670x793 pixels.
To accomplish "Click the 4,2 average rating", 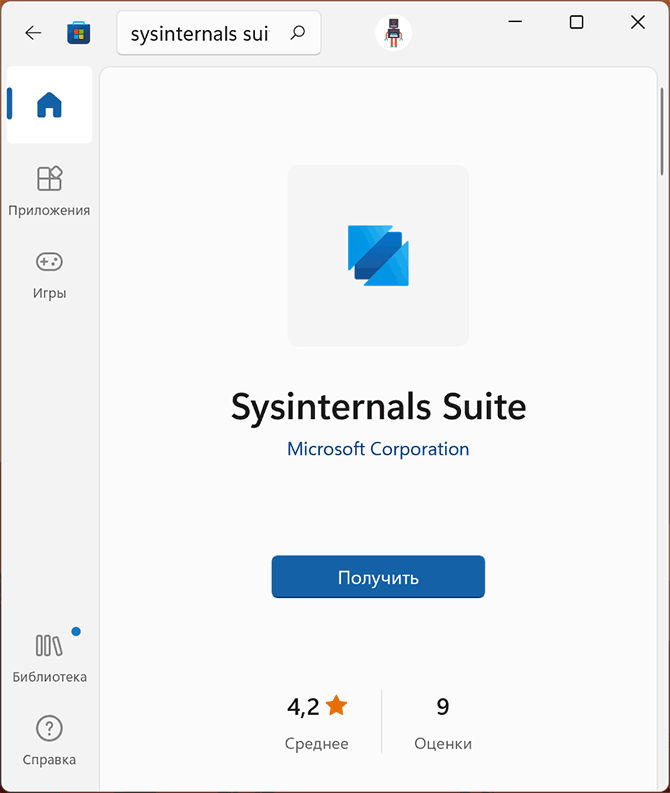I will click(x=317, y=706).
